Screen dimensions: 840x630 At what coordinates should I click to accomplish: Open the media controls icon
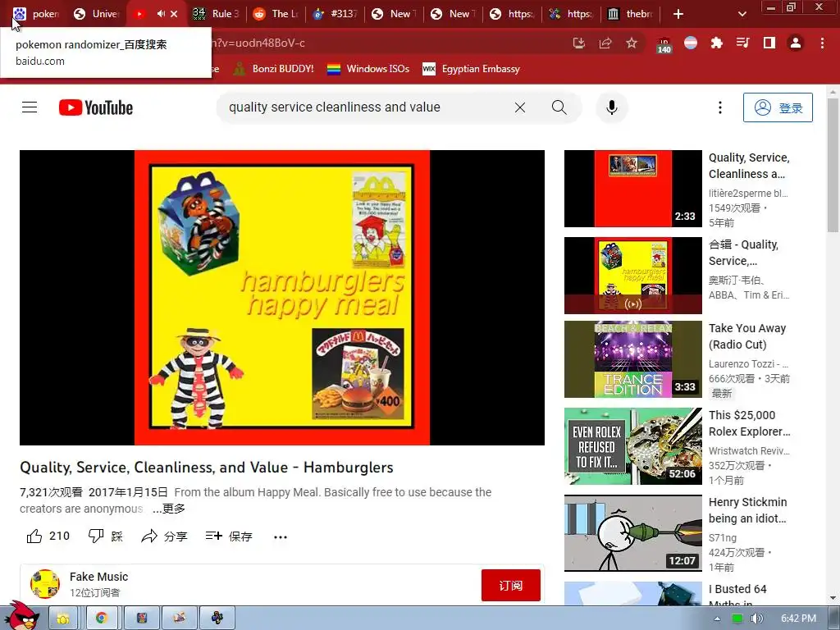tap(743, 43)
